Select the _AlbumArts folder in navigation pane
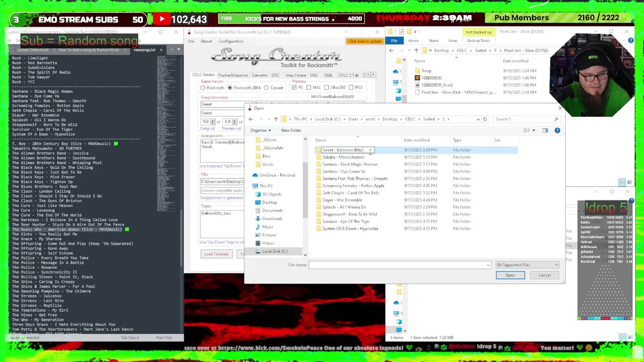 (273, 148)
